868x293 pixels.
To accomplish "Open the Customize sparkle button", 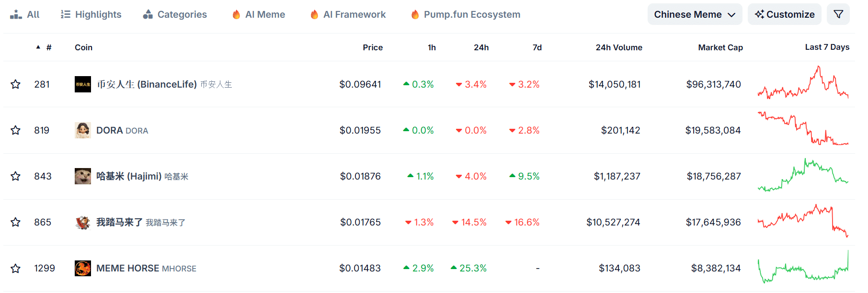I will point(784,14).
